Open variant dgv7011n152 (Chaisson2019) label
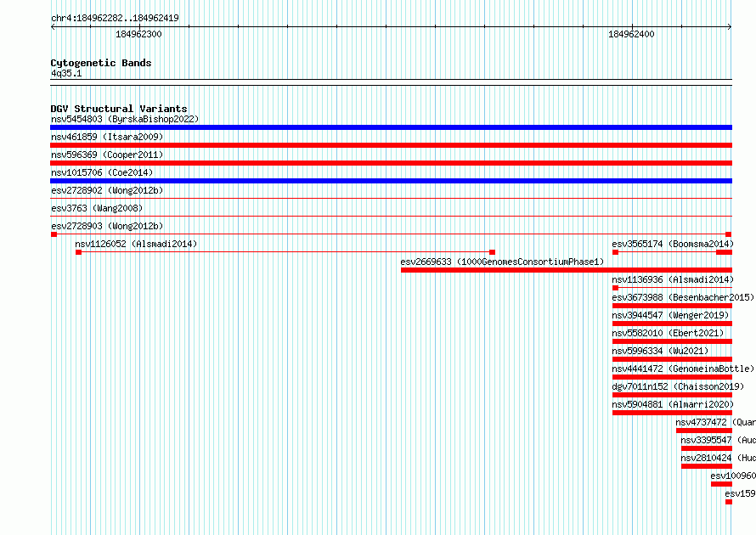This screenshot has width=756, height=535. (678, 386)
